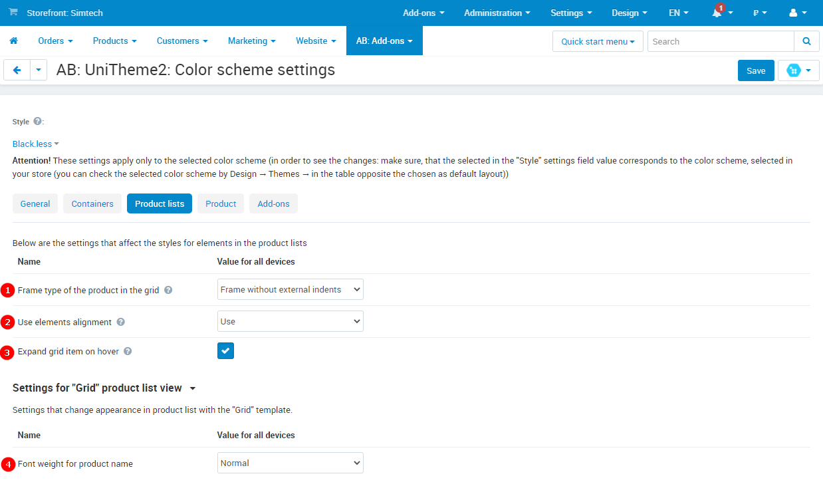Open the Use elements alignment dropdown
This screenshot has height=504, width=823.
click(x=290, y=322)
